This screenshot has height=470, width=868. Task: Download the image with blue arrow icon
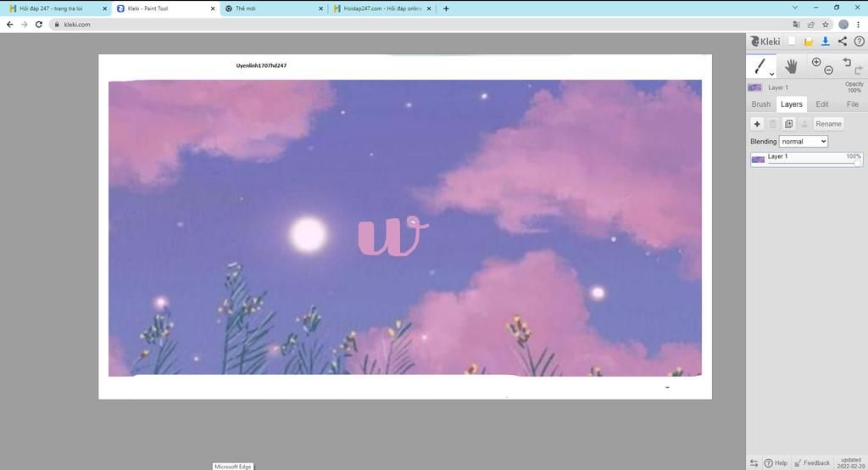coord(825,41)
